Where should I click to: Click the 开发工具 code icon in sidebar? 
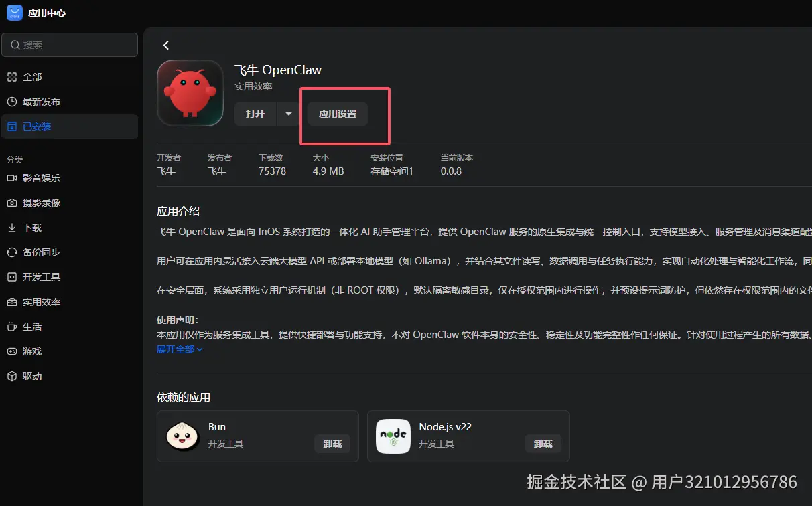tap(12, 277)
